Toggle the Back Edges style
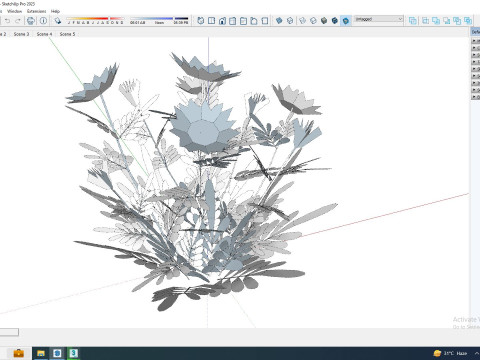 click(290, 21)
